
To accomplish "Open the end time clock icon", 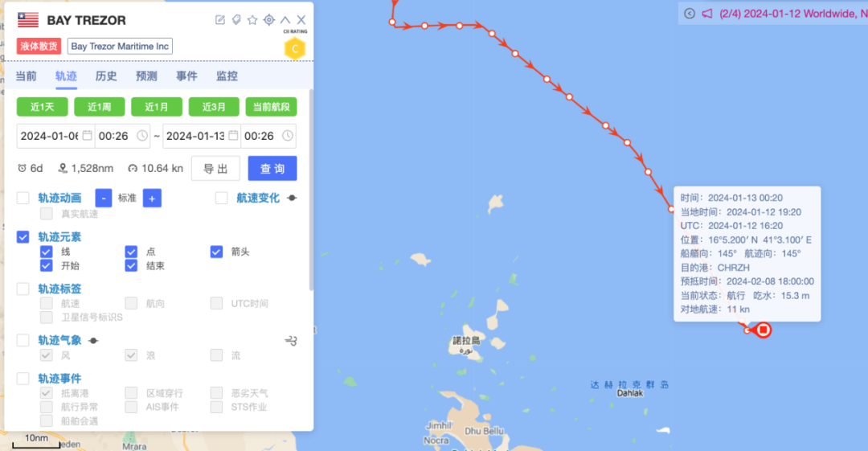I will (288, 136).
